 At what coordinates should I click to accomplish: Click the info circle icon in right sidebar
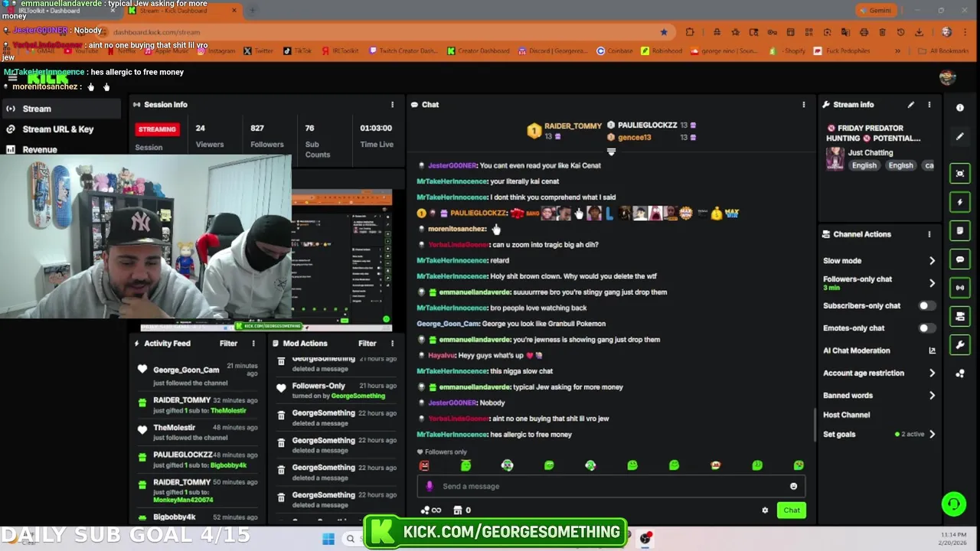point(960,108)
